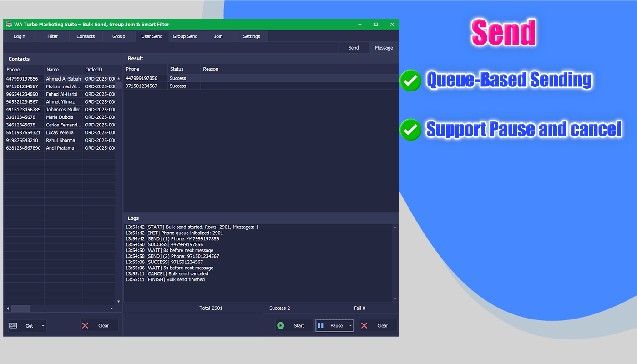The image size is (637, 364).
Task: Open the Group tab
Action: [x=119, y=36]
